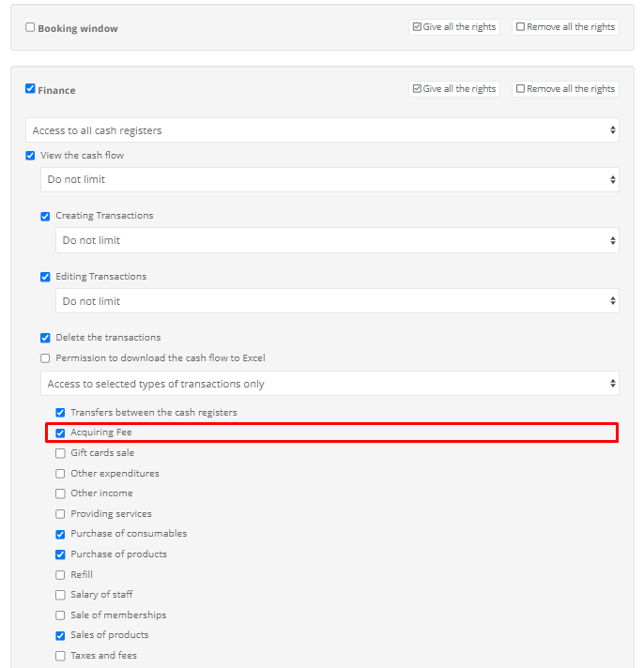Check the Booking window checkbox
The width and height of the screenshot is (644, 668).
(x=30, y=28)
